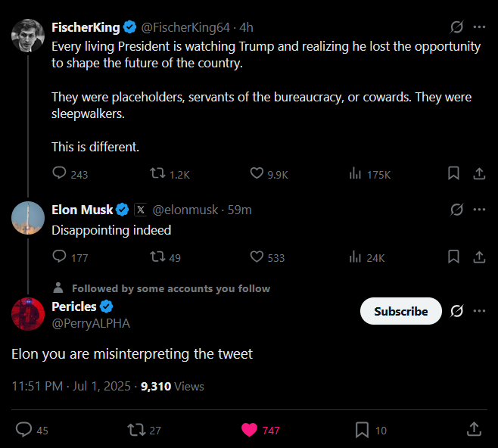Viewport: 498px width, 448px height.
Task: Open more options menu on Pericles' tweet
Action: [x=479, y=311]
